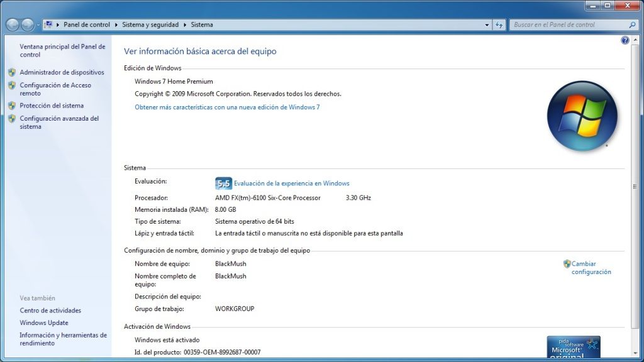Viewport: 644px width, 362px height.
Task: Click the WORKGROUP workgroup value
Action: pos(235,309)
